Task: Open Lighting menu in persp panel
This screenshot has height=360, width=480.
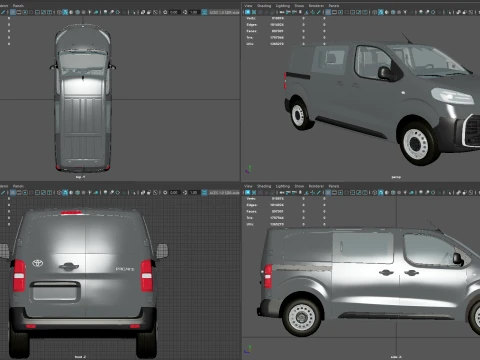Action: tap(283, 6)
